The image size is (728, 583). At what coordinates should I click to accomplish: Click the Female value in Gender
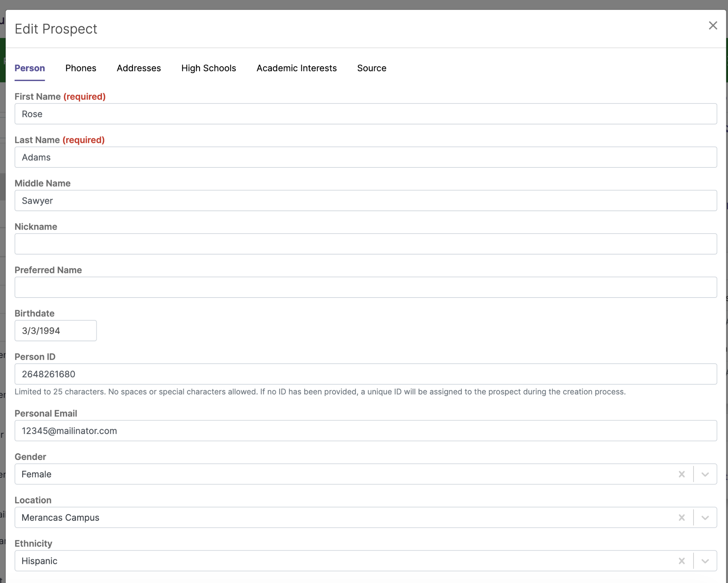36,474
